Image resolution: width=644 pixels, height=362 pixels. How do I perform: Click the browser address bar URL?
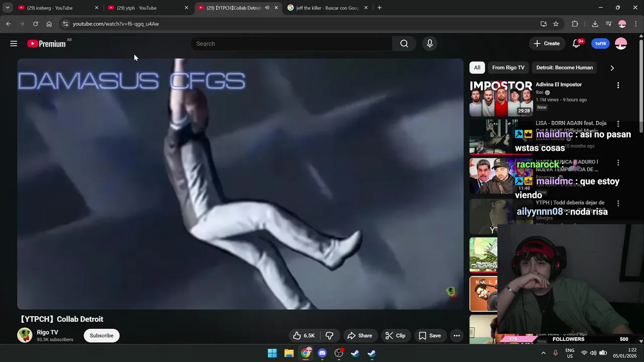pos(116,24)
